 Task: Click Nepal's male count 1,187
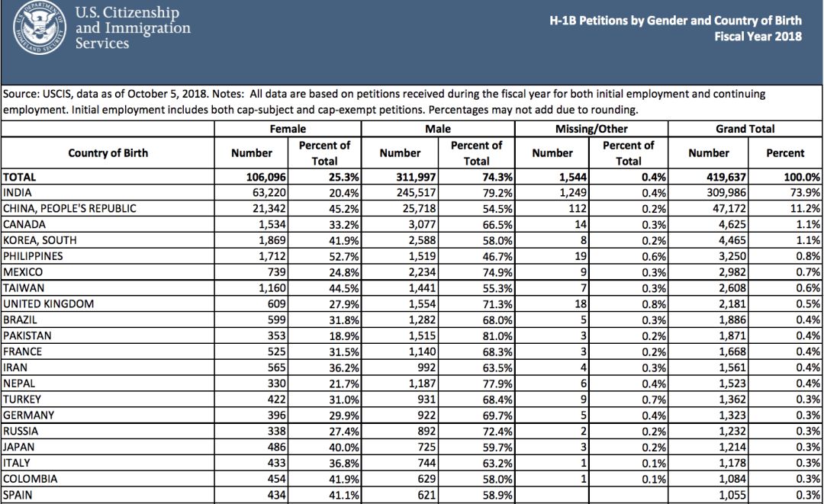click(423, 384)
